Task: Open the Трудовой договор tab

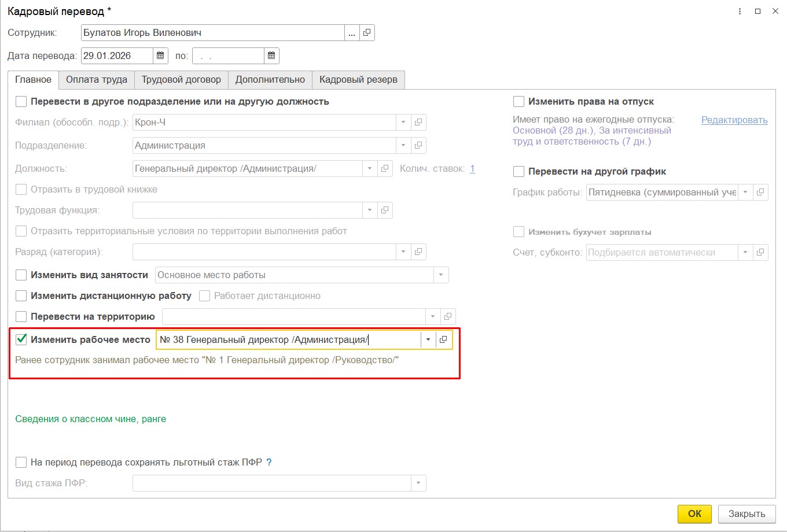Action: (x=181, y=80)
